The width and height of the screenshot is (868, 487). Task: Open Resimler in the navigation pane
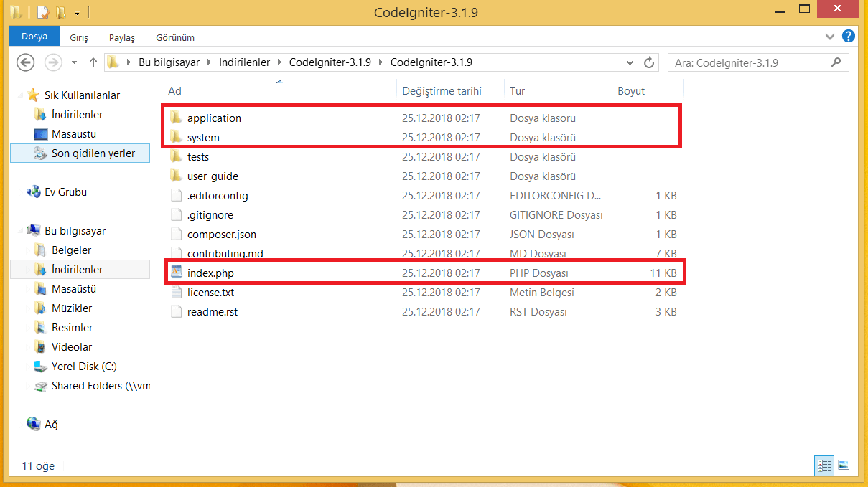coord(72,327)
